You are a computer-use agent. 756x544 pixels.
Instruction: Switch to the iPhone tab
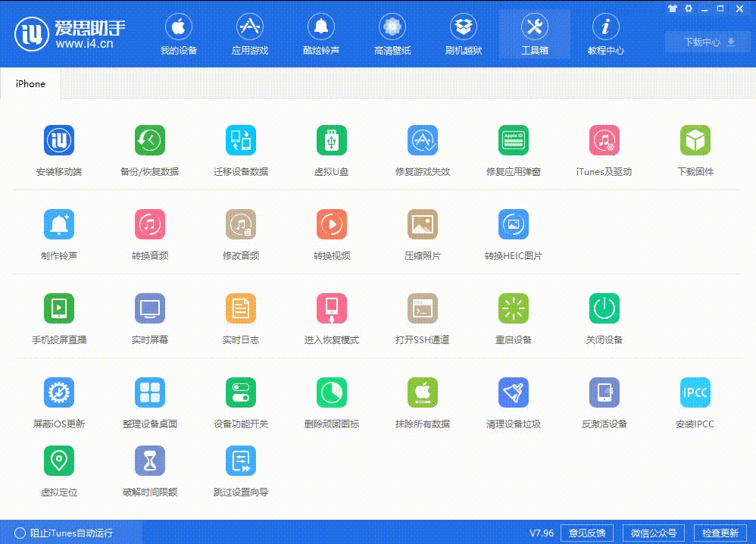pos(30,83)
